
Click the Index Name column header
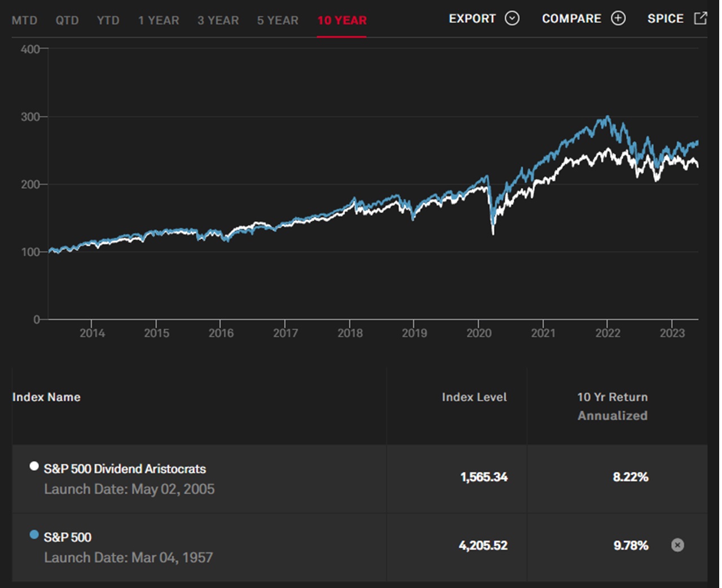click(x=46, y=397)
